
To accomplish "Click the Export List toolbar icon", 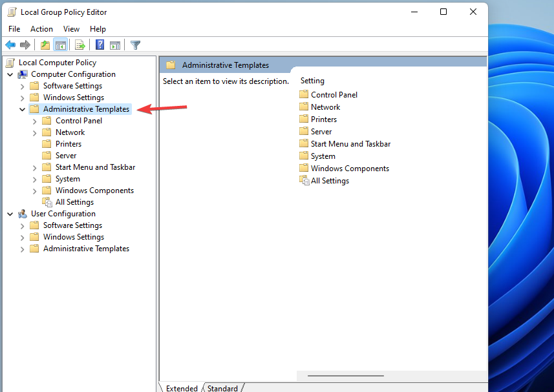I will pos(80,45).
